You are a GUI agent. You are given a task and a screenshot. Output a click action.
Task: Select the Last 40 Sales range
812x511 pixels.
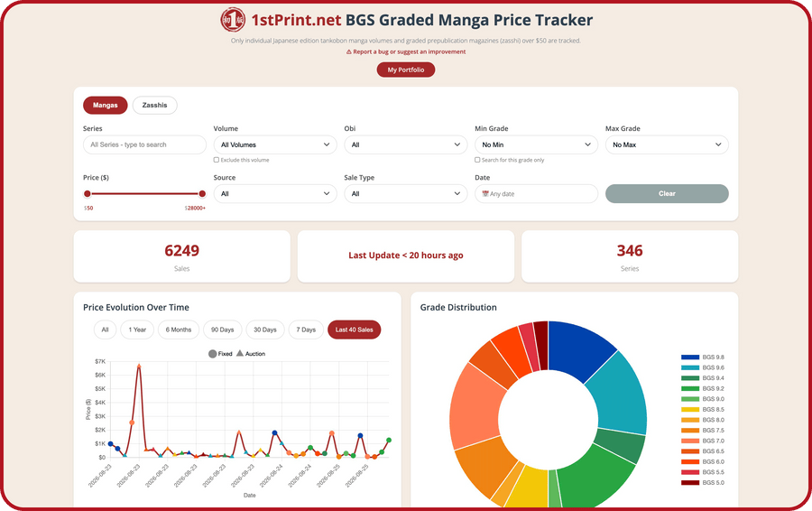click(x=355, y=330)
